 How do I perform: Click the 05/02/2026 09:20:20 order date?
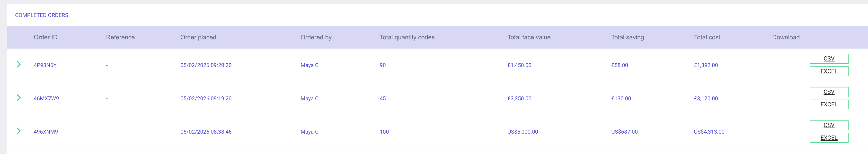[205, 65]
